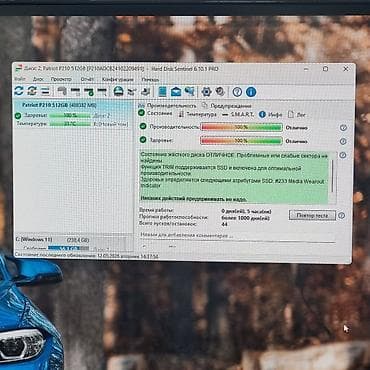
Task: Click the более 1000 дней value
Action: coord(245,218)
